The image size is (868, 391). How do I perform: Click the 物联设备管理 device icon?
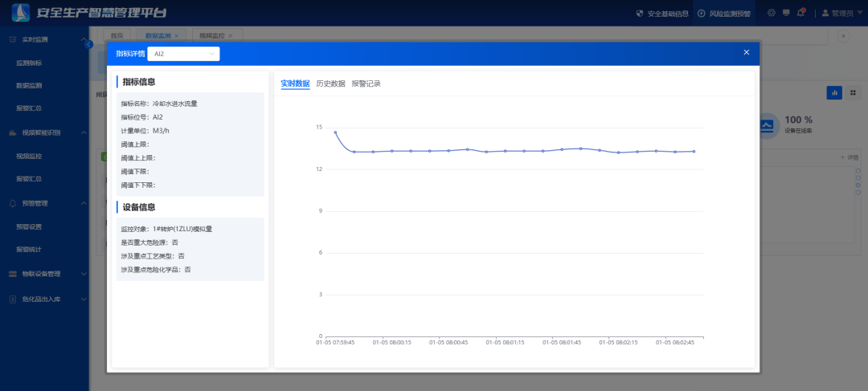pos(13,274)
